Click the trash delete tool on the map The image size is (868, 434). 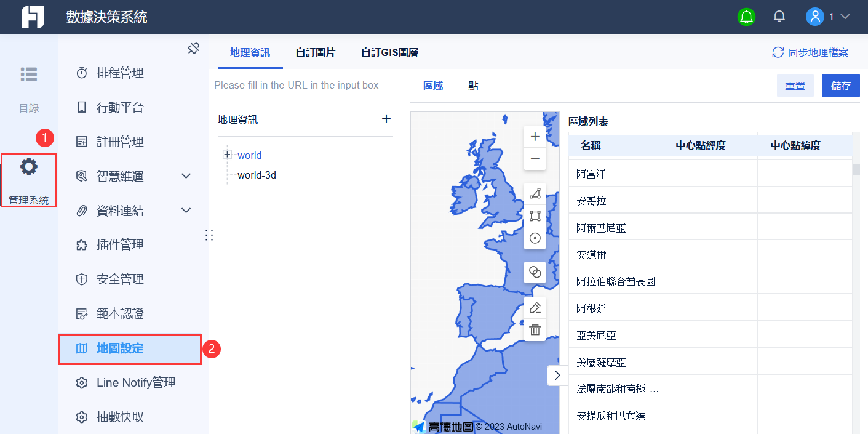click(x=535, y=329)
